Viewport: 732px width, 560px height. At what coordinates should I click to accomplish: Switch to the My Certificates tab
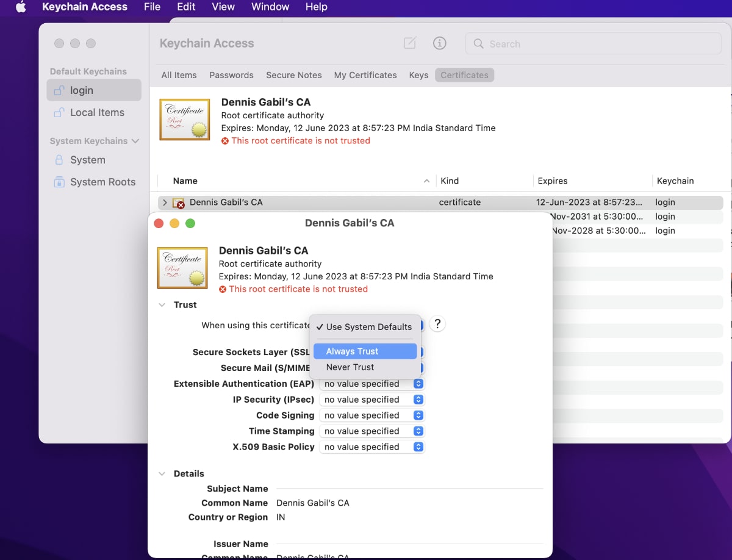point(365,75)
